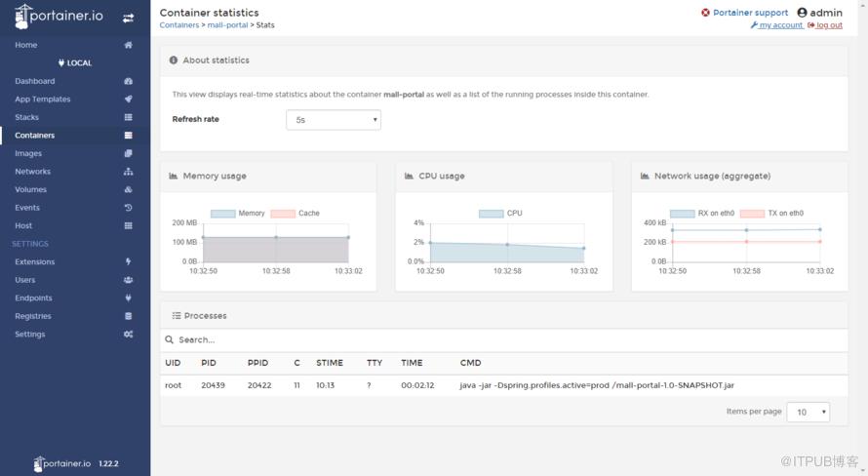Click the Stacks grid icon
Viewport: 868px width, 476px height.
[129, 117]
